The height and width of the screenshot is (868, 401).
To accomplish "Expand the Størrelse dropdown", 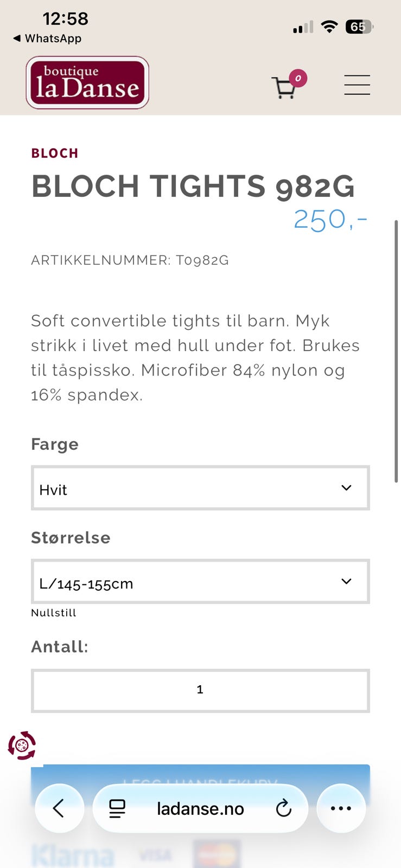I will coord(200,581).
